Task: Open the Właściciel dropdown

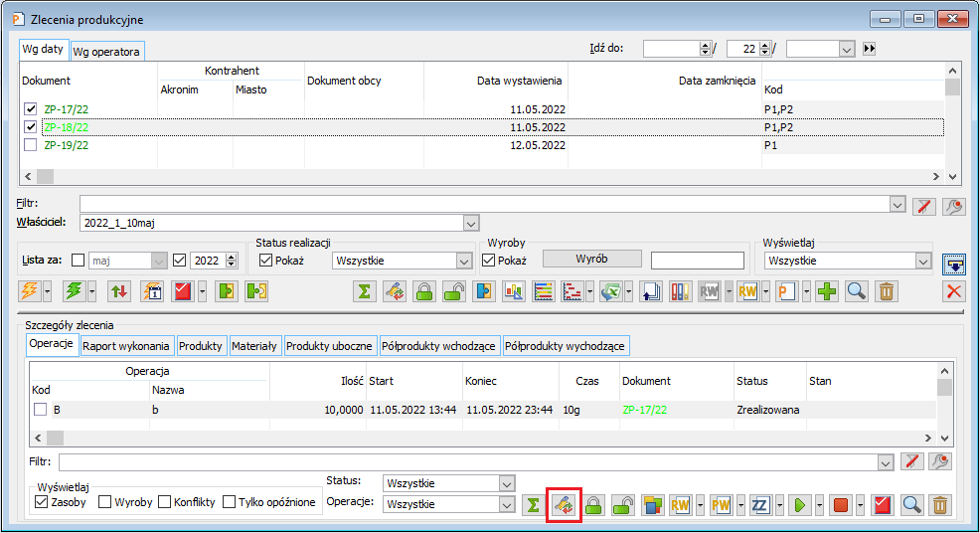Action: pos(471,224)
